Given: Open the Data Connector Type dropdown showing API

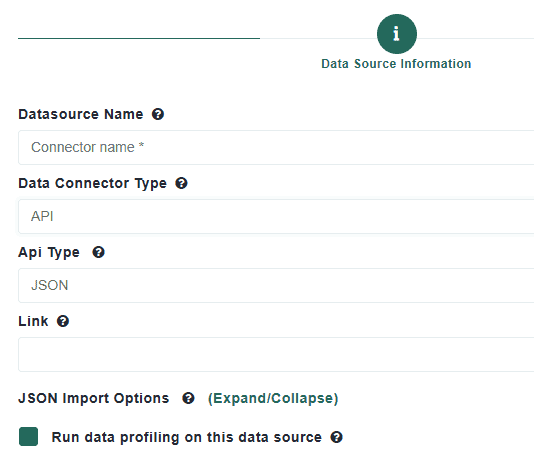Looking at the screenshot, I should tap(276, 216).
